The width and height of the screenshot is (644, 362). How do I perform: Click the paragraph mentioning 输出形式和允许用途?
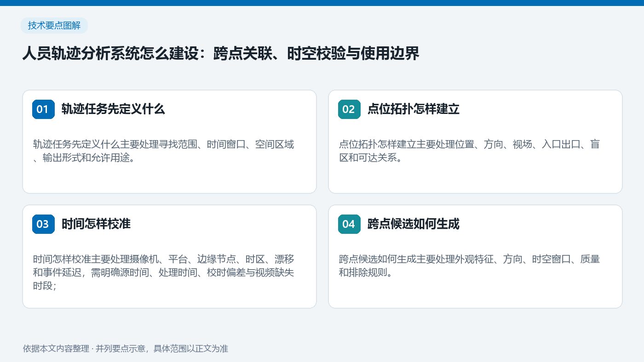point(164,151)
